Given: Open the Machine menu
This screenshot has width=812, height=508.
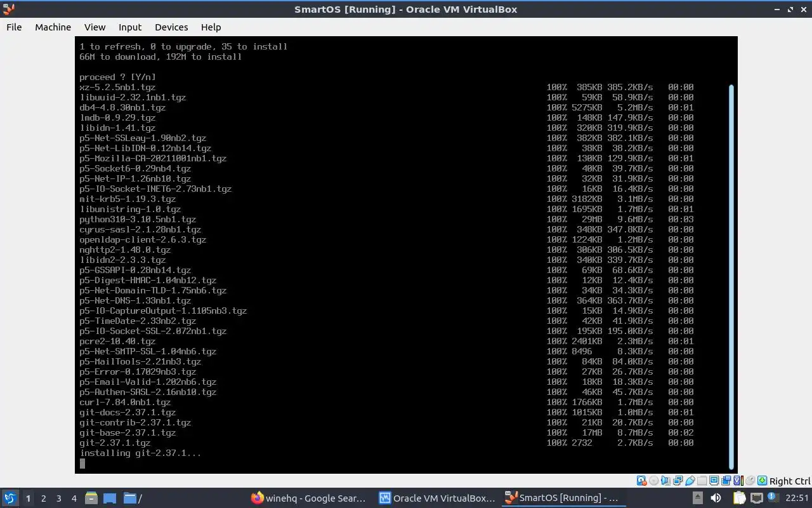Looking at the screenshot, I should pos(53,27).
